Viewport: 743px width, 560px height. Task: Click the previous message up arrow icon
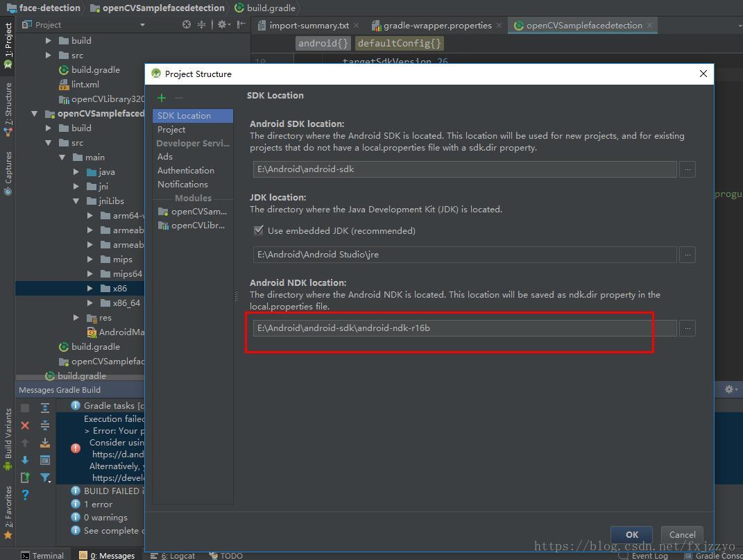point(25,443)
